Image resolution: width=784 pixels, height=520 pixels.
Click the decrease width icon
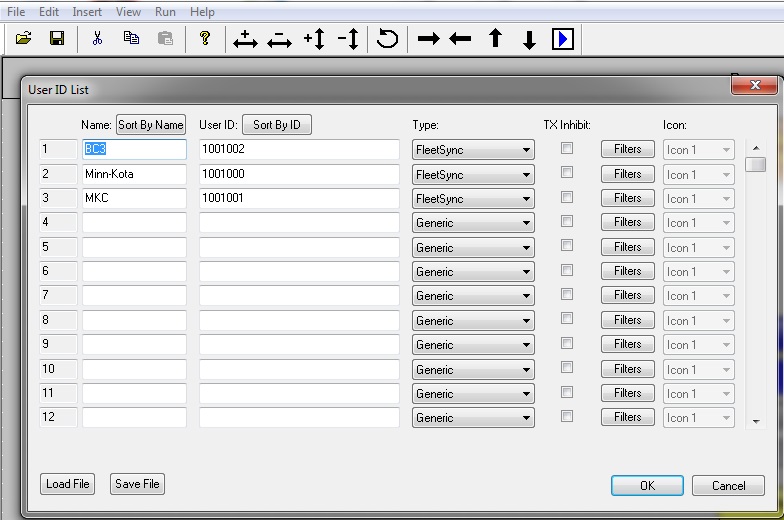click(280, 39)
